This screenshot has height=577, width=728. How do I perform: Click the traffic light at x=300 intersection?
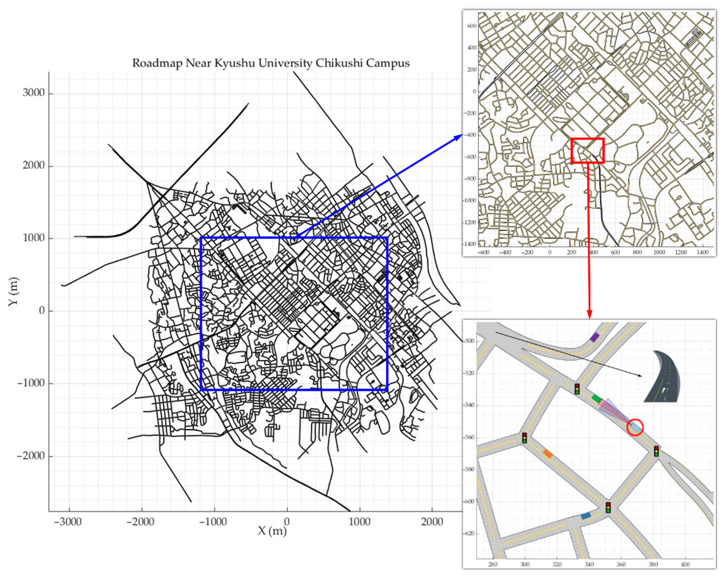click(524, 438)
